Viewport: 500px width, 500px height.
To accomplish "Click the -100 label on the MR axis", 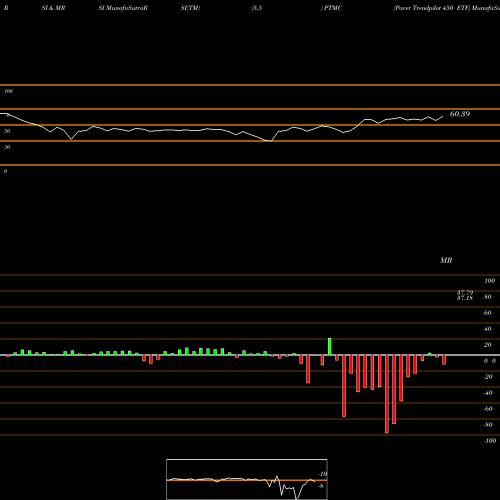I will (x=490, y=441).
